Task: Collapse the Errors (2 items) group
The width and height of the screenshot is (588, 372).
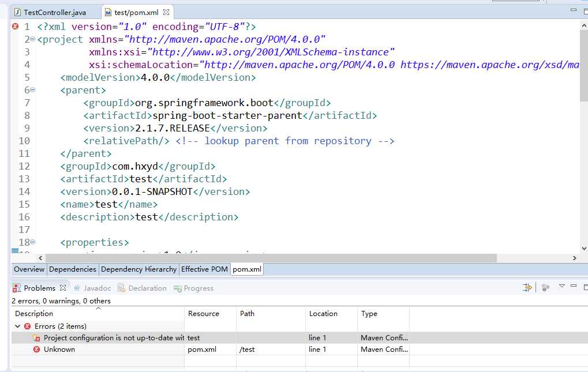Action: point(17,326)
